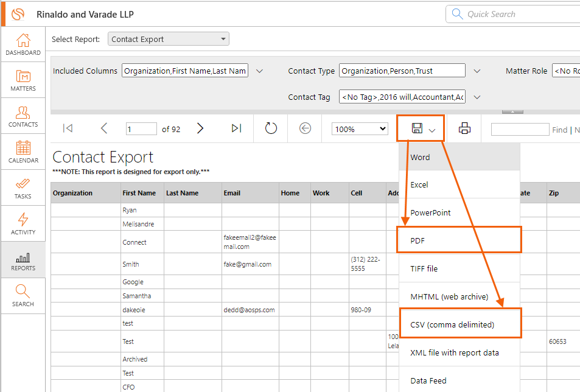Go to the previous report page

(x=104, y=128)
